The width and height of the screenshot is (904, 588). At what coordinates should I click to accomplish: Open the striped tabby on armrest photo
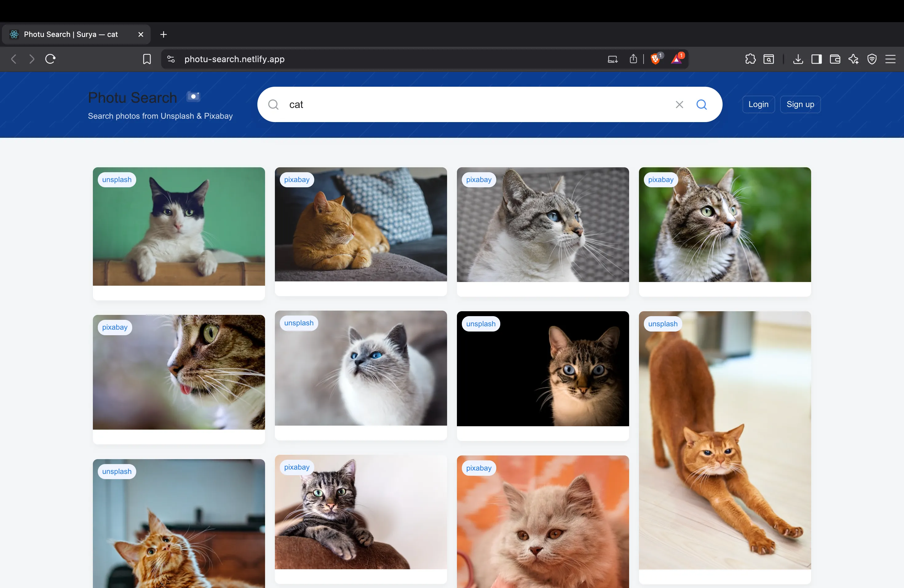pos(361,512)
